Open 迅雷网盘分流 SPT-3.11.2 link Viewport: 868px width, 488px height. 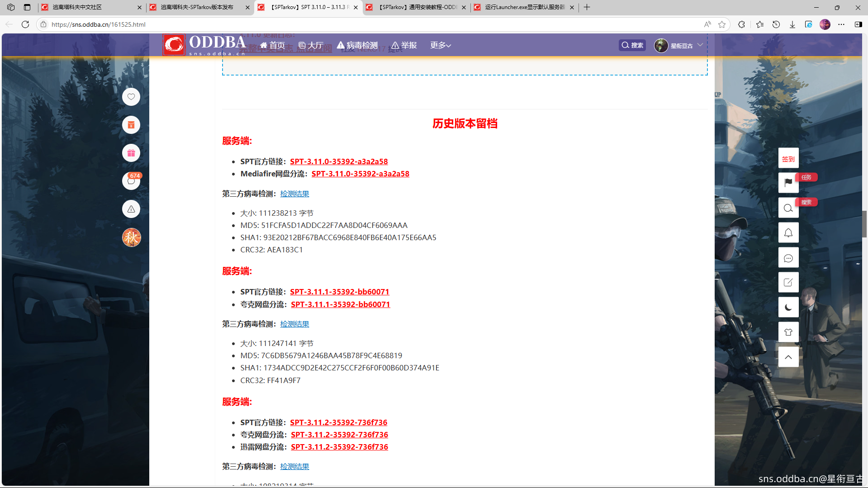coord(340,447)
